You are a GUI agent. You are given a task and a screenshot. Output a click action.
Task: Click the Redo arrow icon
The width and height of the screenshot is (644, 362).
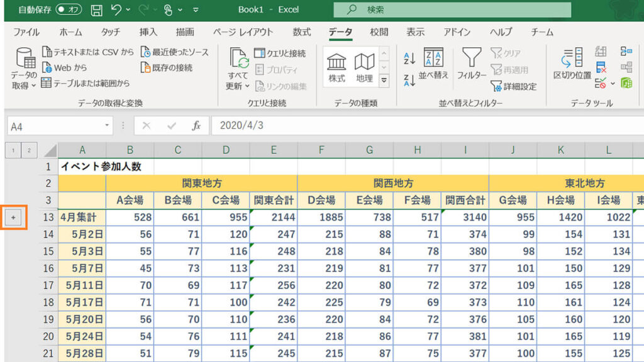click(x=143, y=9)
